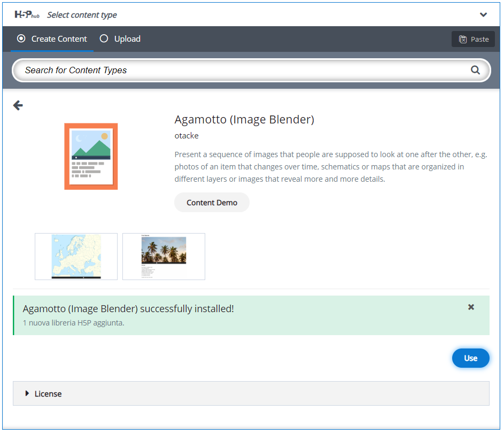The width and height of the screenshot is (504, 434).
Task: Click the Agamotto (Image Blender) title
Action: (244, 120)
